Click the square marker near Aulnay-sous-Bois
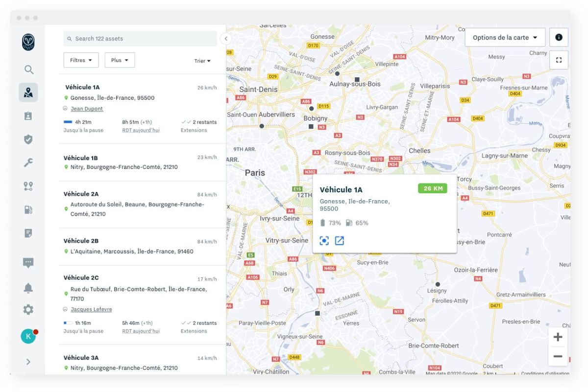 tap(357, 79)
